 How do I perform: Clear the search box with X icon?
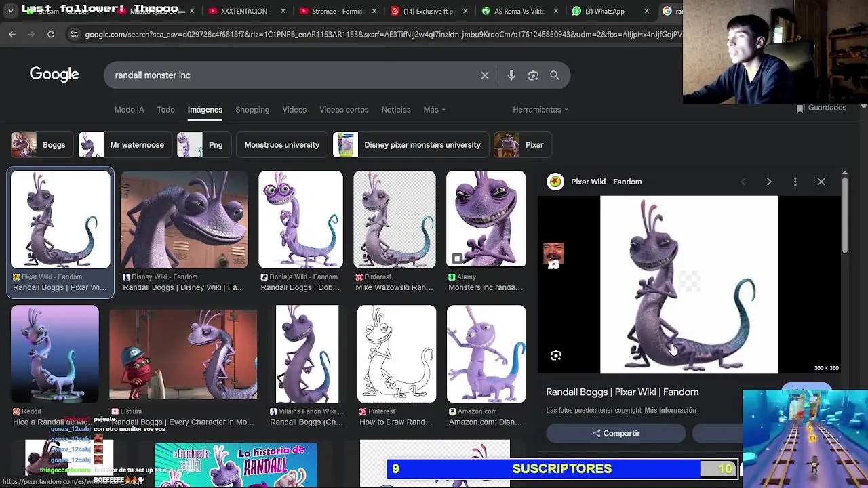[485, 75]
